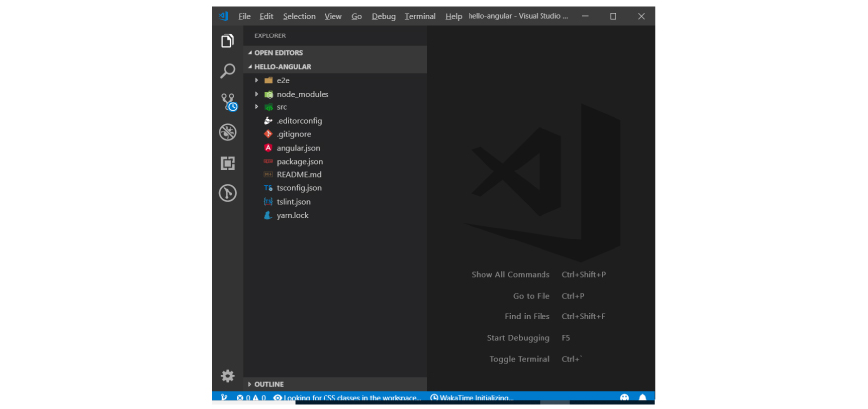Click the errors and warnings count in status bar
This screenshot has height=409, width=868.
252,397
